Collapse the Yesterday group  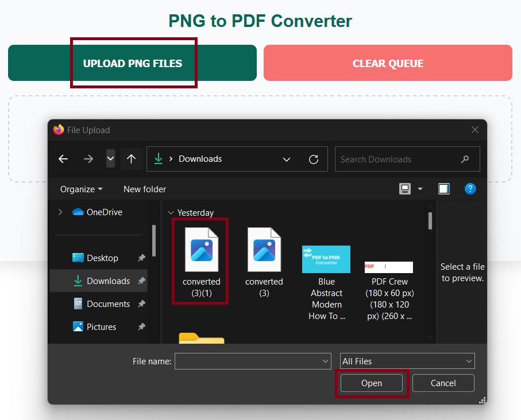point(171,212)
